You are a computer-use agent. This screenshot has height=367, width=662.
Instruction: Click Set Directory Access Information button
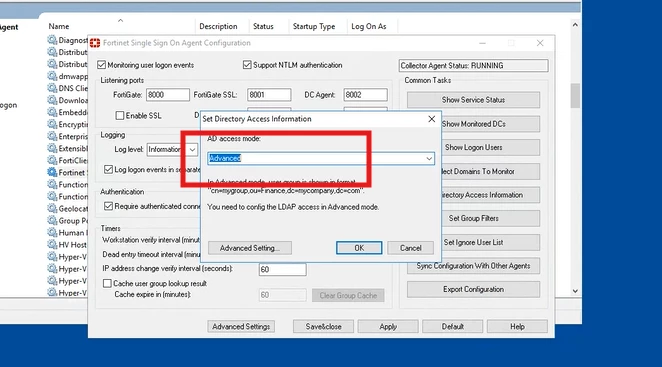tap(491, 195)
